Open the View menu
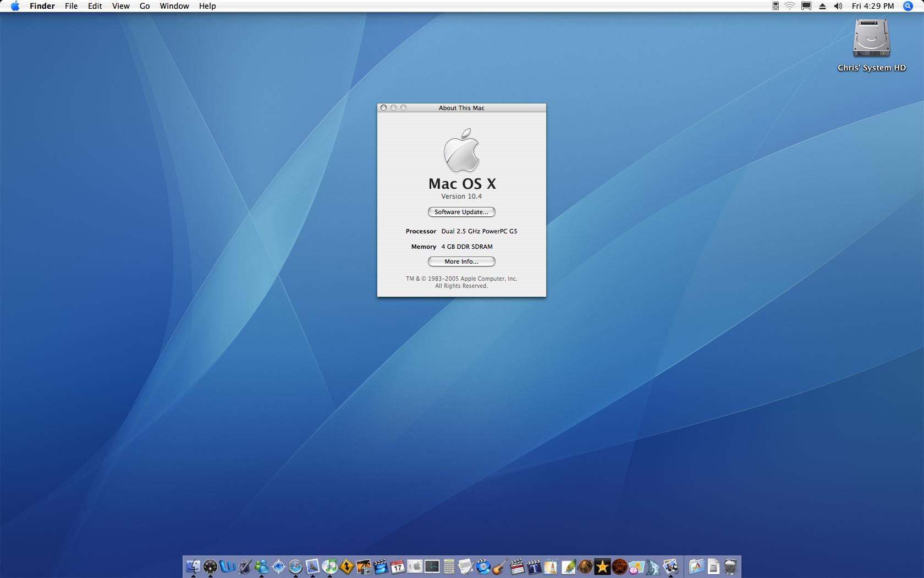Viewport: 924px width, 578px height. (x=120, y=6)
